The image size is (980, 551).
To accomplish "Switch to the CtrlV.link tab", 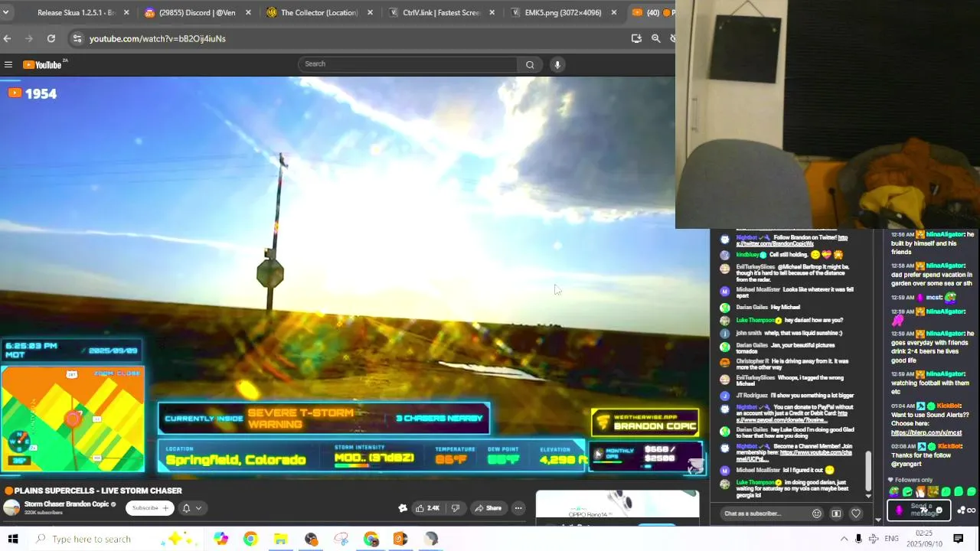I will tap(441, 12).
